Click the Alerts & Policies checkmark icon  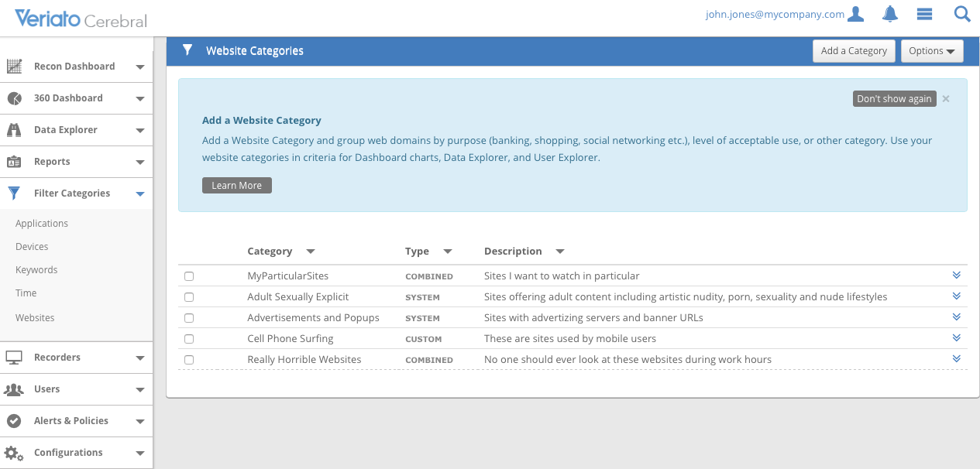pyautogui.click(x=14, y=421)
